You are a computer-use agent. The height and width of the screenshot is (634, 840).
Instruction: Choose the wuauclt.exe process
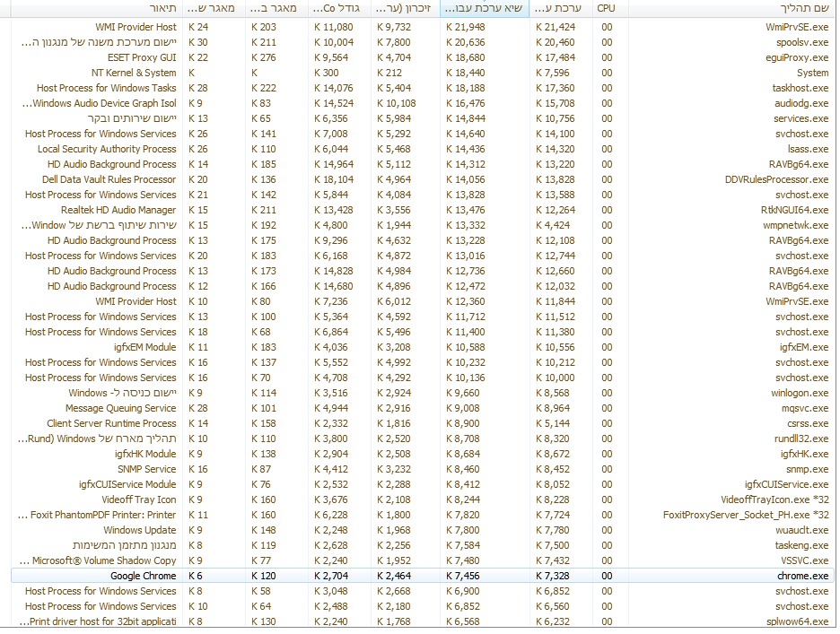point(802,530)
